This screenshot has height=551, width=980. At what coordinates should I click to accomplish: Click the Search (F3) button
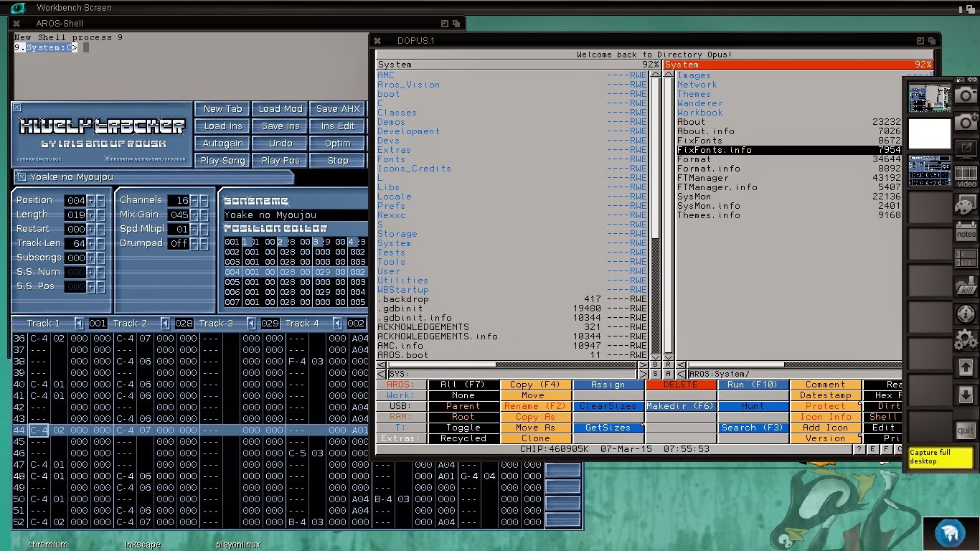point(753,428)
